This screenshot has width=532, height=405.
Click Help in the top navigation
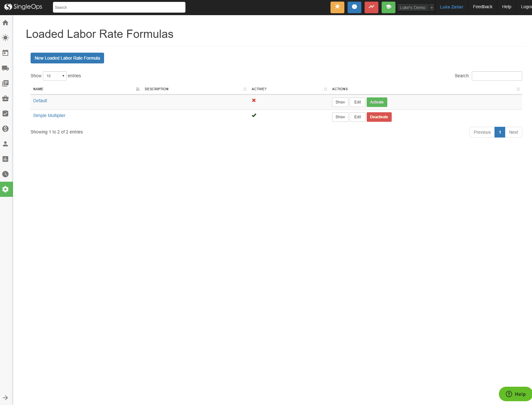coord(506,7)
